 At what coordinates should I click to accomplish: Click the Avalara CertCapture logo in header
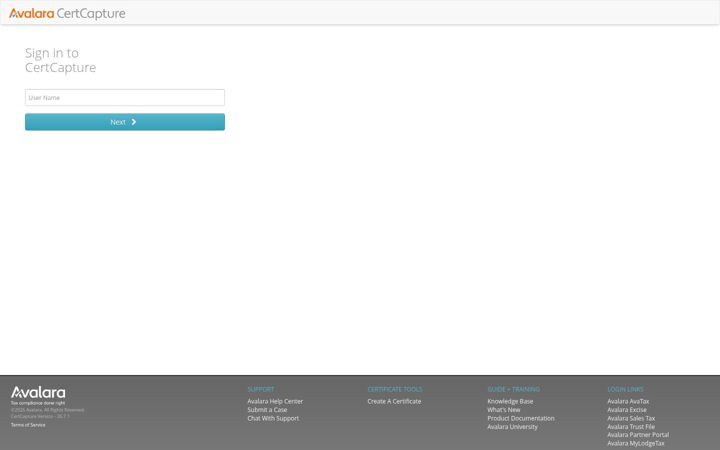tap(67, 13)
